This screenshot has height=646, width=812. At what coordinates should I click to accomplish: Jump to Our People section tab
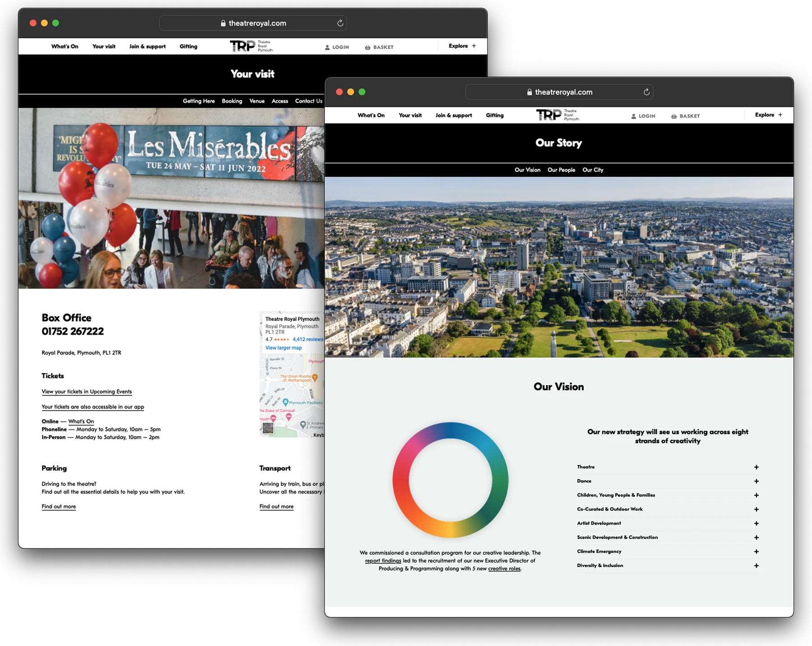(561, 170)
